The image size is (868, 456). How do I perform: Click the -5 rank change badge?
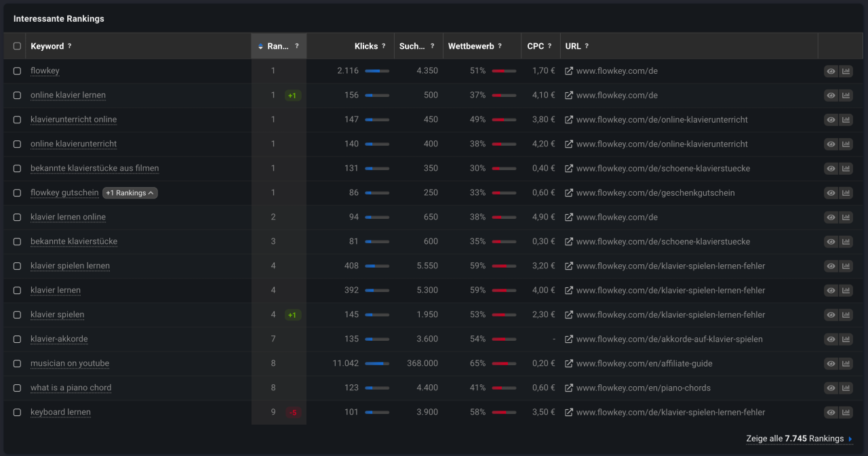293,413
